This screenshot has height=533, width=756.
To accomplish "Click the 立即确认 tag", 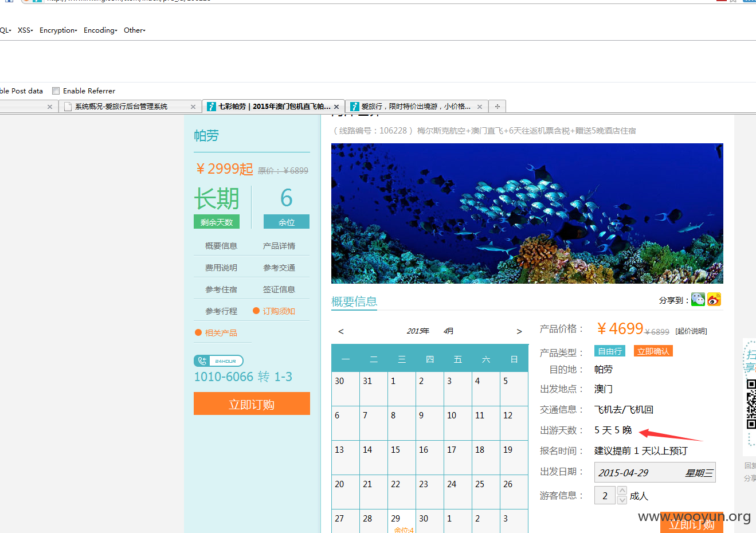I will click(653, 351).
